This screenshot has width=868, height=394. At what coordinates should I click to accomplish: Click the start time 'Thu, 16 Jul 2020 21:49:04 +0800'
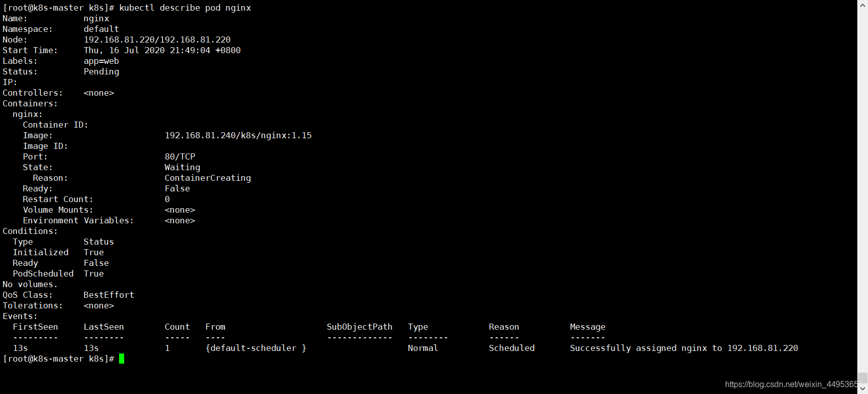point(162,50)
